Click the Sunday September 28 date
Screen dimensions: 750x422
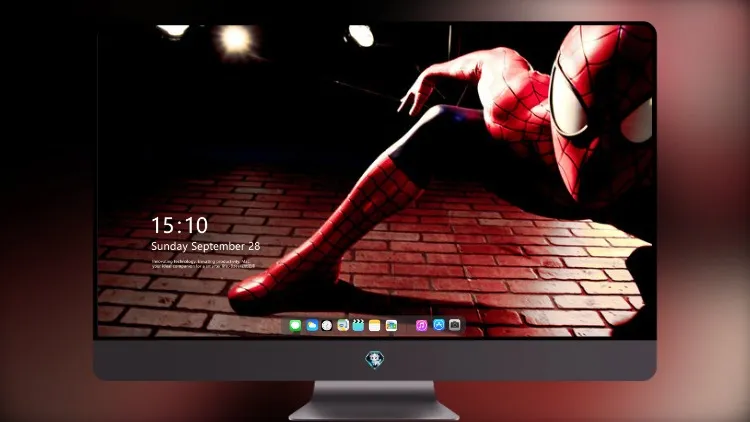pos(206,246)
